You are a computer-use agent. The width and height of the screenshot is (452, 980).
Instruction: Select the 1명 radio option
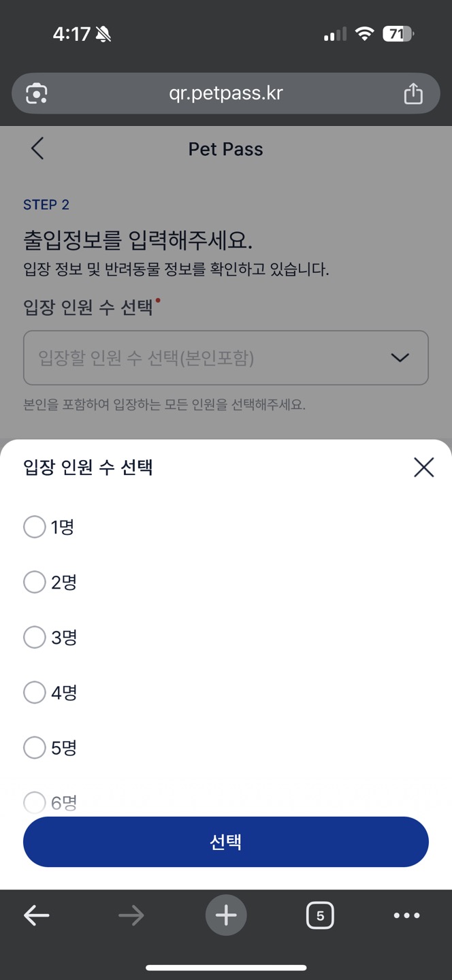35,527
